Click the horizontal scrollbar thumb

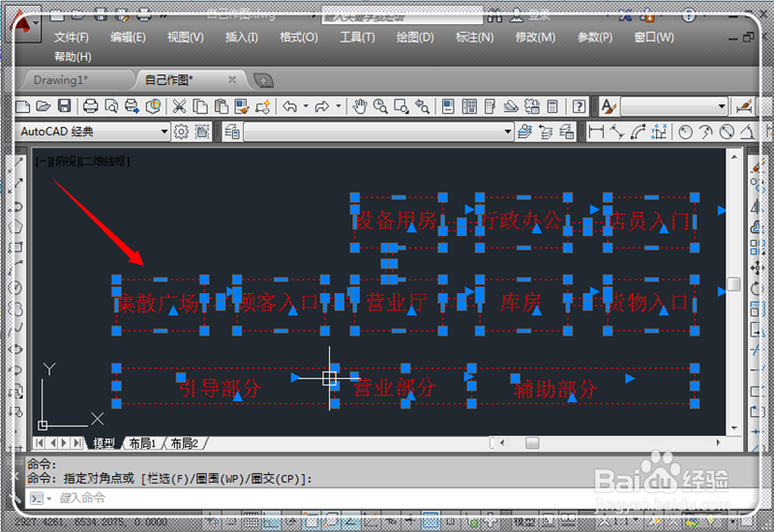532,443
